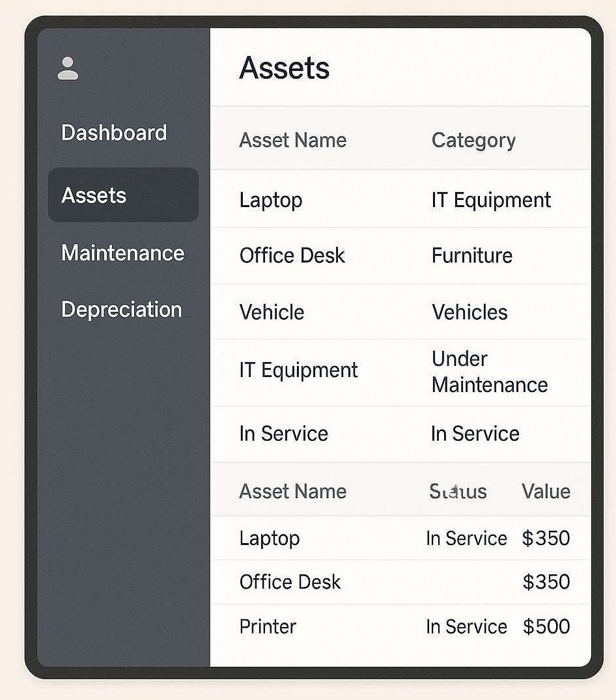Click the Assets page heading

[285, 68]
